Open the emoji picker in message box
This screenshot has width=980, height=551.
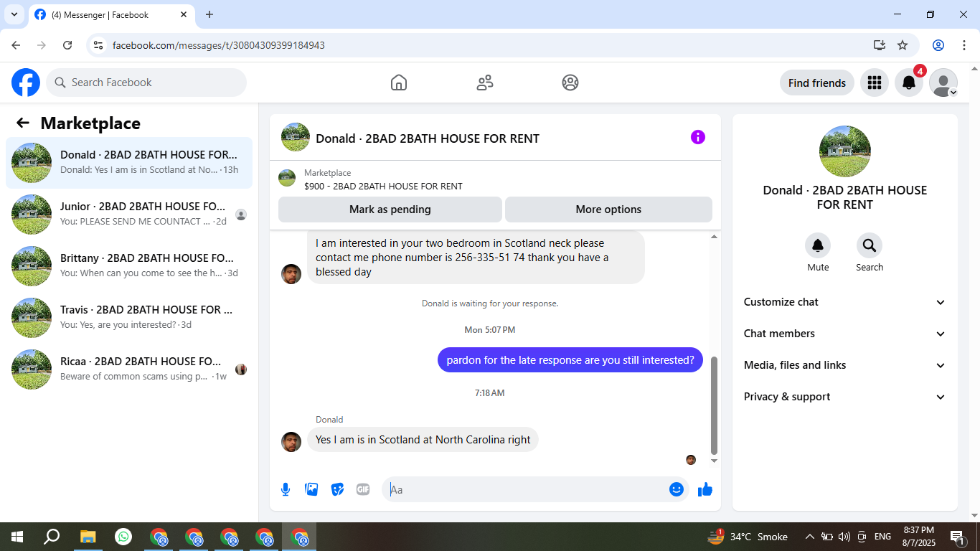pyautogui.click(x=676, y=489)
